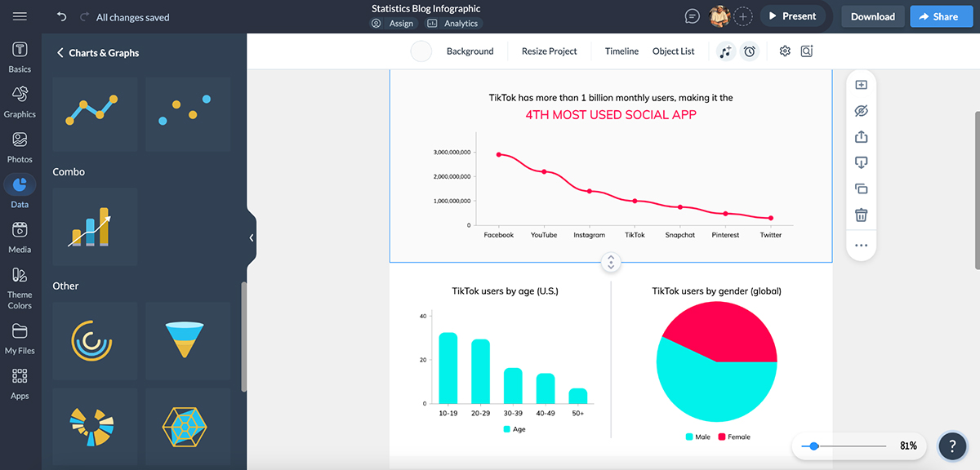The image size is (980, 470).
Task: Click the Download button
Action: [872, 16]
